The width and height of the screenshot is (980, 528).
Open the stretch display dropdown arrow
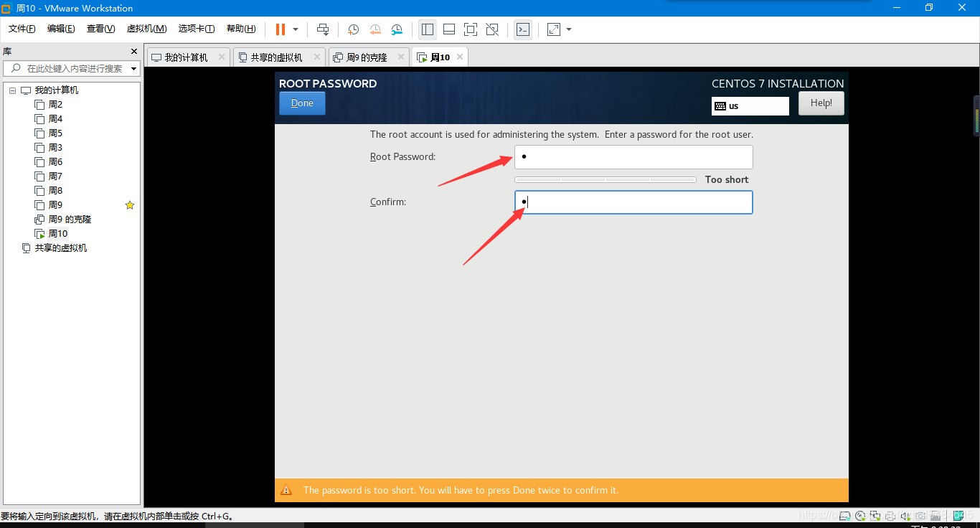tap(569, 29)
